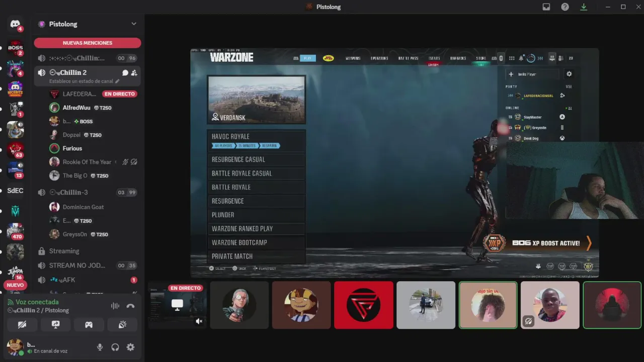This screenshot has width=644, height=362.
Task: Click the EN DIRECTO badge beside LAFEDERA
Action: click(120, 94)
